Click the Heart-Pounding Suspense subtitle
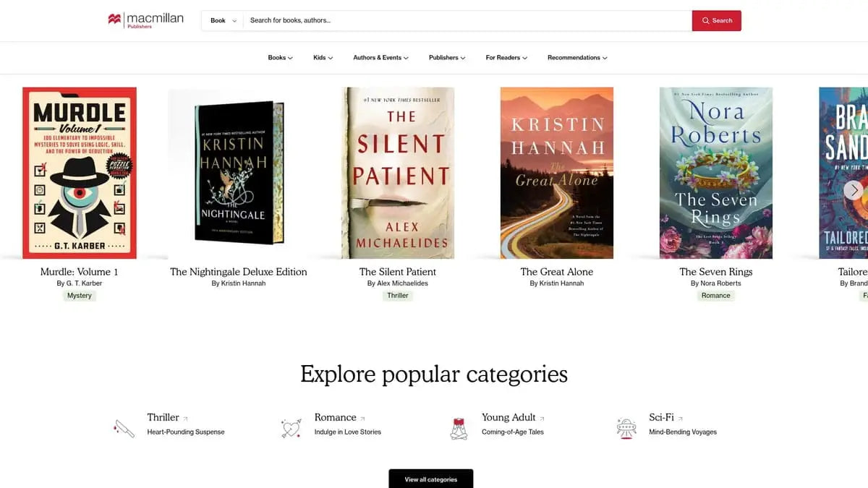The width and height of the screenshot is (868, 488). click(186, 432)
